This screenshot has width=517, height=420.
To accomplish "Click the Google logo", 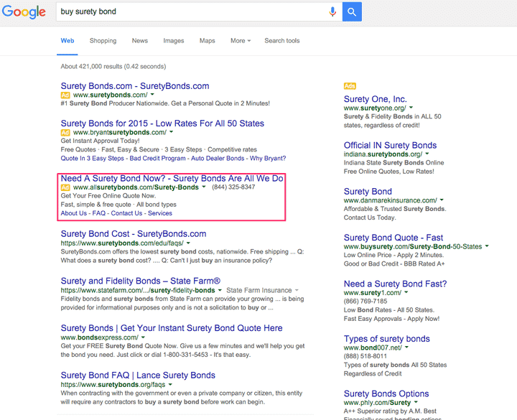I will click(24, 12).
